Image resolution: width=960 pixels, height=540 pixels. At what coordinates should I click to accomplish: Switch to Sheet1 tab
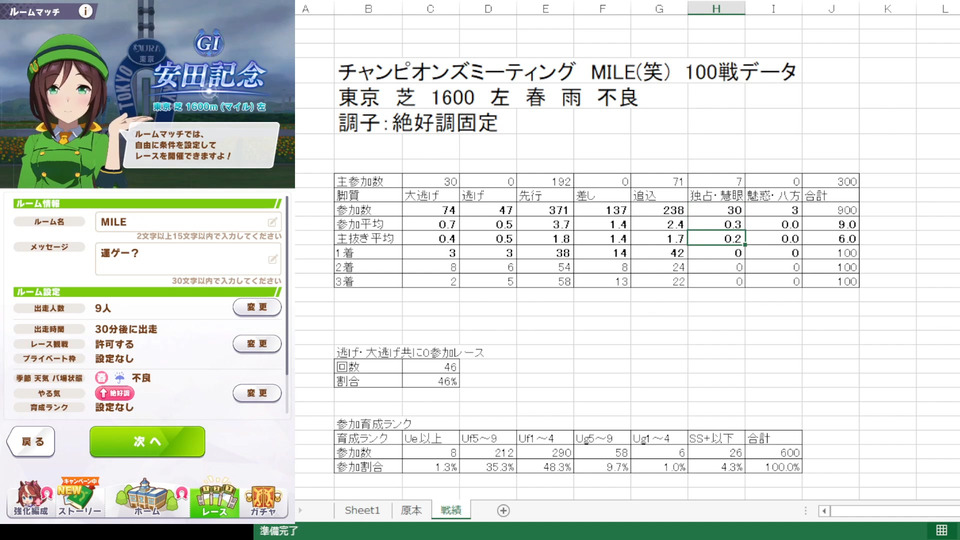pyautogui.click(x=362, y=510)
